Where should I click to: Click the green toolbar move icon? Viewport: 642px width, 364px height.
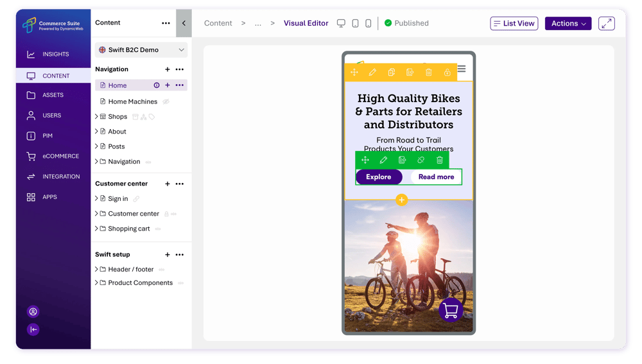pos(365,160)
